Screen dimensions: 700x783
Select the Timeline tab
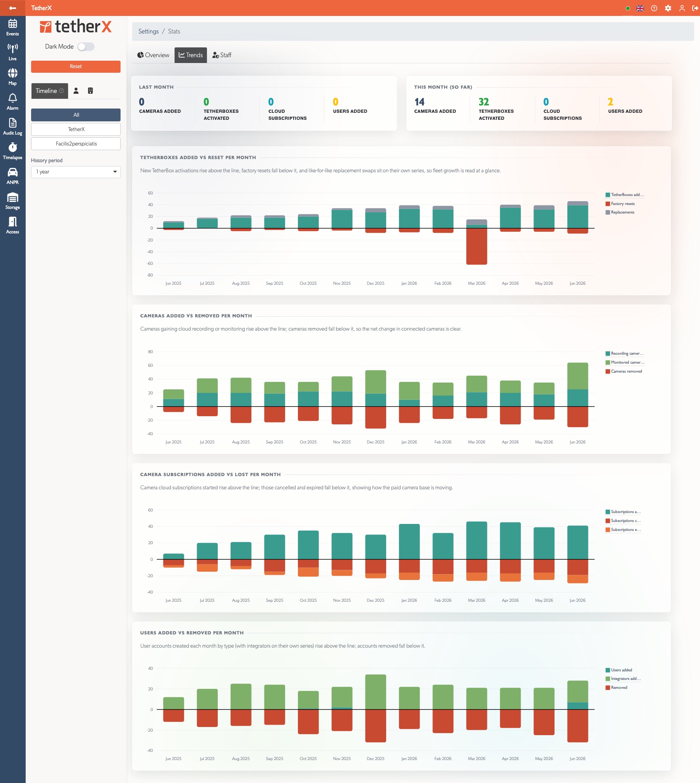point(50,91)
